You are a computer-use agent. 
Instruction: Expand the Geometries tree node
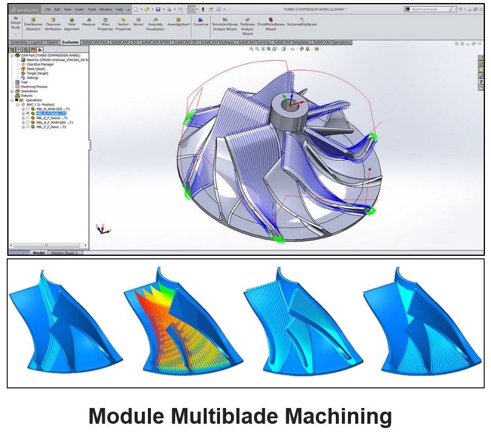[x=12, y=91]
